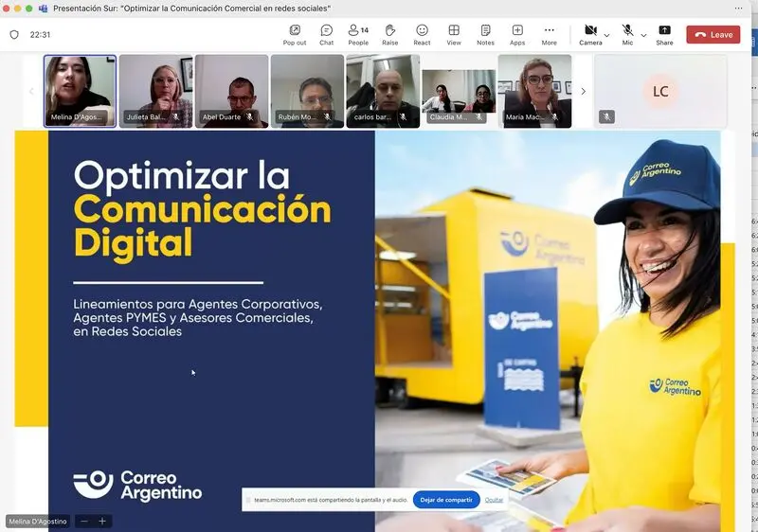This screenshot has width=758, height=532.
Task: Select Melina D'Agostino's video tile
Action: click(80, 91)
